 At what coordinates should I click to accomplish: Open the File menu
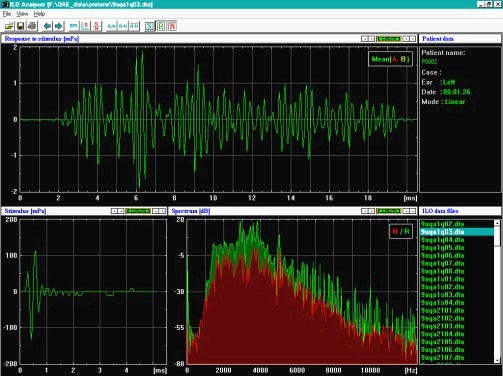pos(7,14)
